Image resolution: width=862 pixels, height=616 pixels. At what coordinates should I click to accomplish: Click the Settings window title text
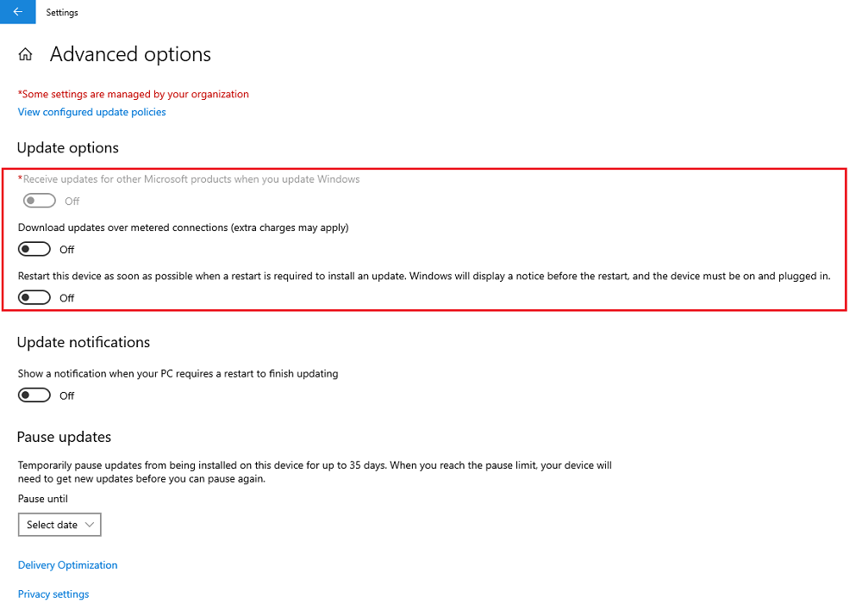coord(62,12)
